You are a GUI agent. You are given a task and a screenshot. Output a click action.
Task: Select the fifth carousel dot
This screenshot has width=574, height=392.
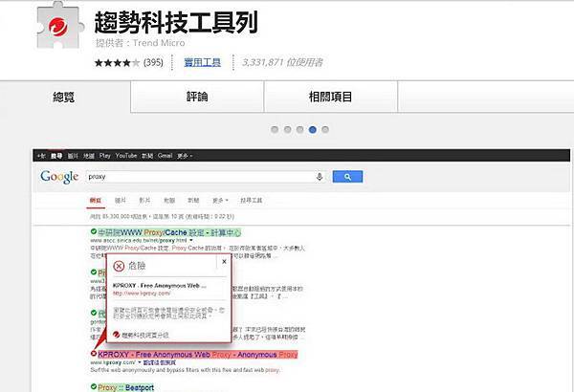pos(325,130)
